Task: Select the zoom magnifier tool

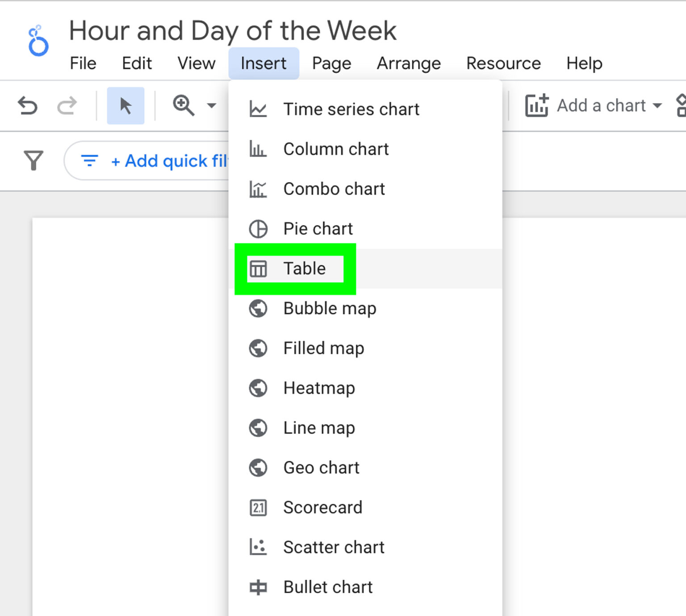Action: click(x=183, y=105)
